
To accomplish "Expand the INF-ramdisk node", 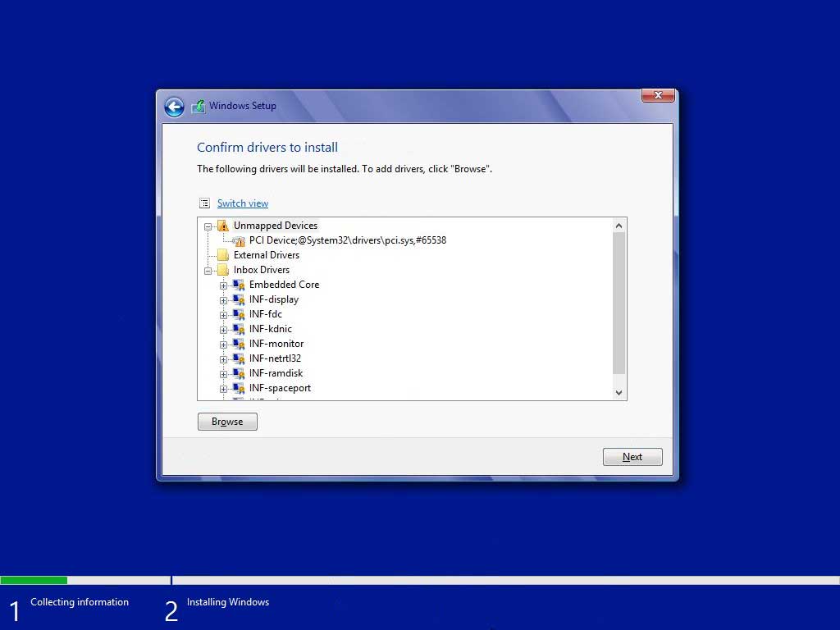I will [223, 374].
